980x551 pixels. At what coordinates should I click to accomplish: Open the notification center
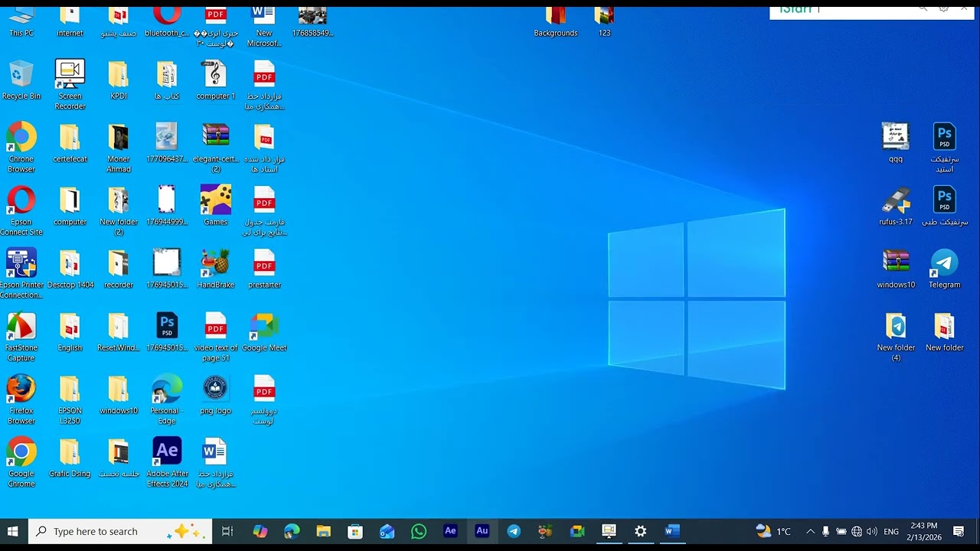coord(959,531)
